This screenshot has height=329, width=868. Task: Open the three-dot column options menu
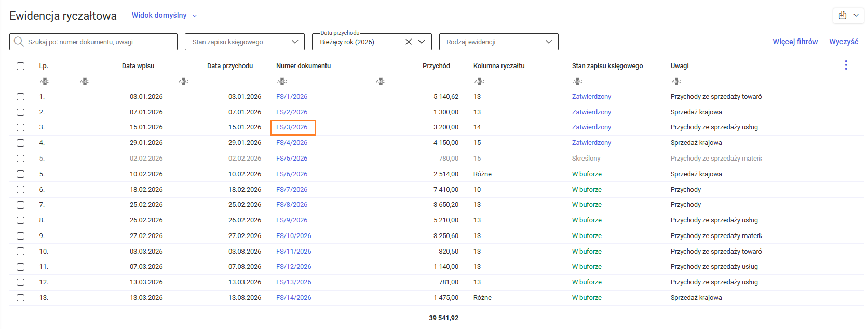pyautogui.click(x=846, y=65)
